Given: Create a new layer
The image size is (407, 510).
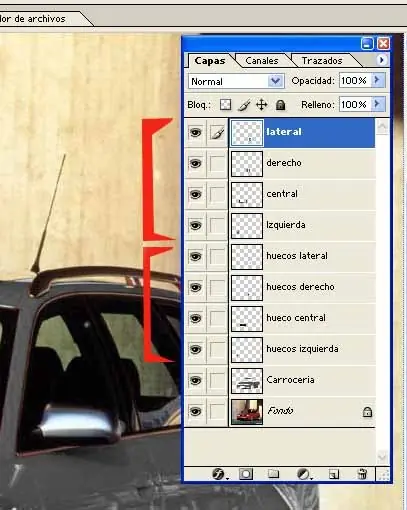Looking at the screenshot, I should click(x=334, y=474).
